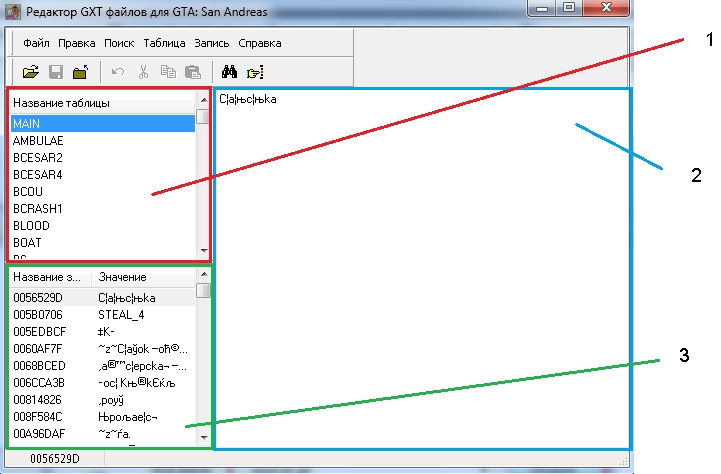Click the close file folder icon

click(x=80, y=72)
